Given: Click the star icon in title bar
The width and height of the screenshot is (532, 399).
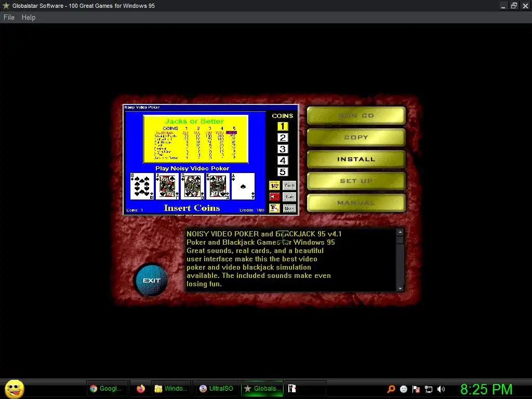Looking at the screenshot, I should [6, 5].
